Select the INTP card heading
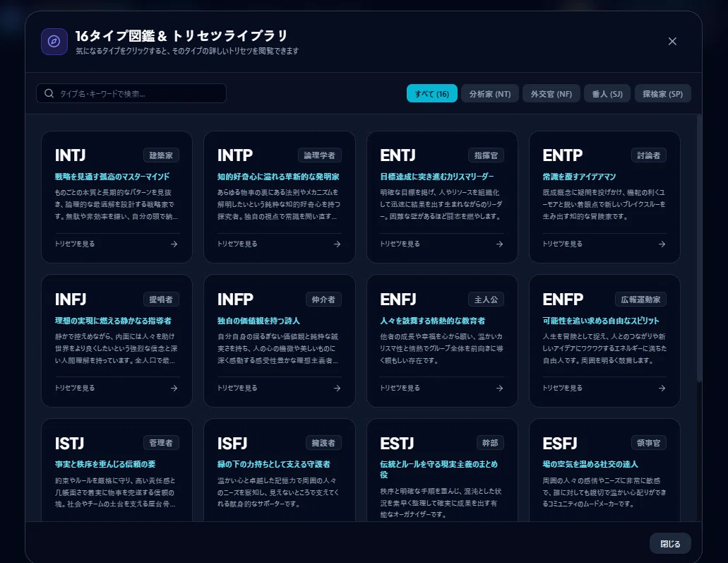This screenshot has width=728, height=563. pyautogui.click(x=235, y=155)
